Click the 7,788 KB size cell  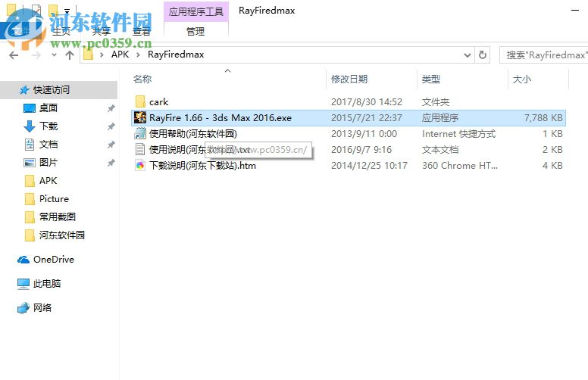[543, 117]
